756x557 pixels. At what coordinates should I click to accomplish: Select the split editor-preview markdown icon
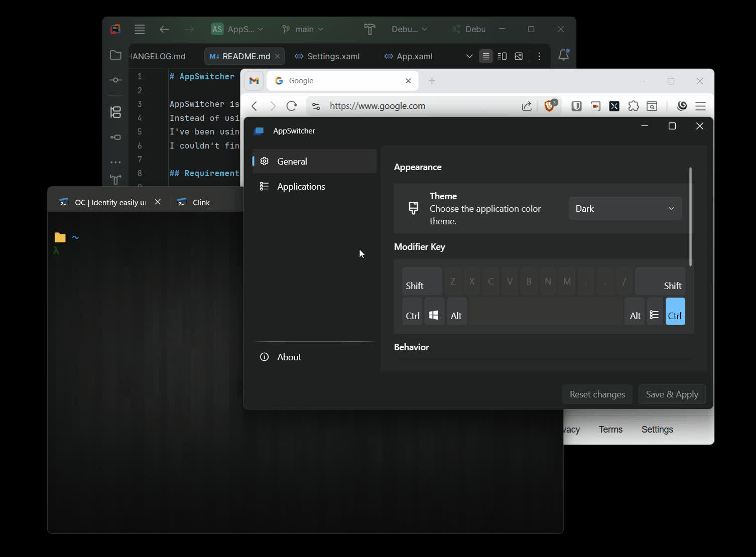(x=502, y=56)
